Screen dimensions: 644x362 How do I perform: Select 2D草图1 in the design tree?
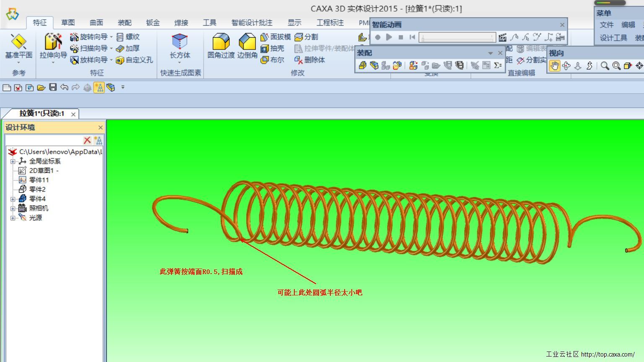(41, 171)
